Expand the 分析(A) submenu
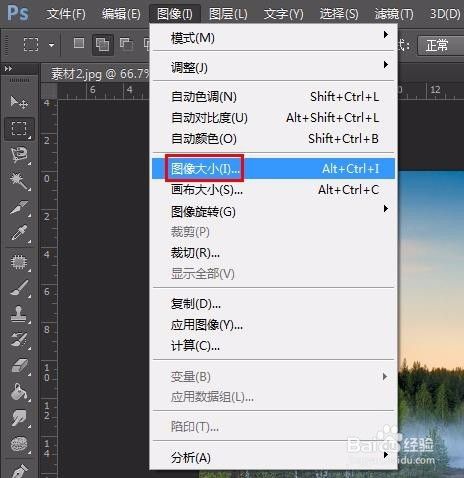 tap(273, 457)
